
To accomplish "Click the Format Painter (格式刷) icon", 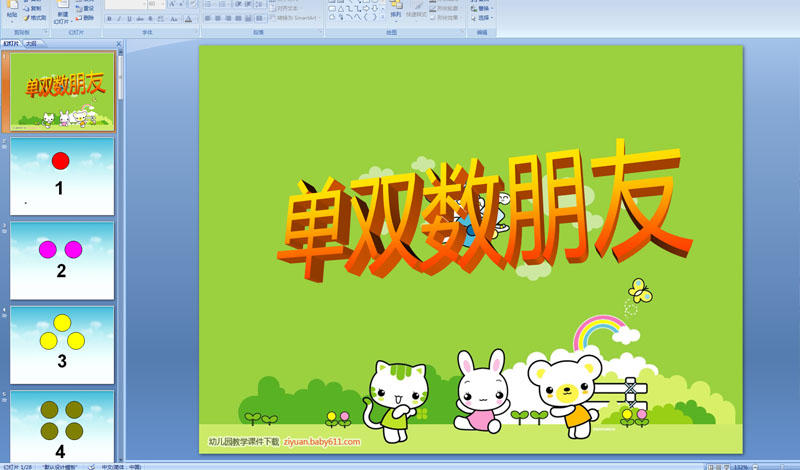I will [35, 18].
